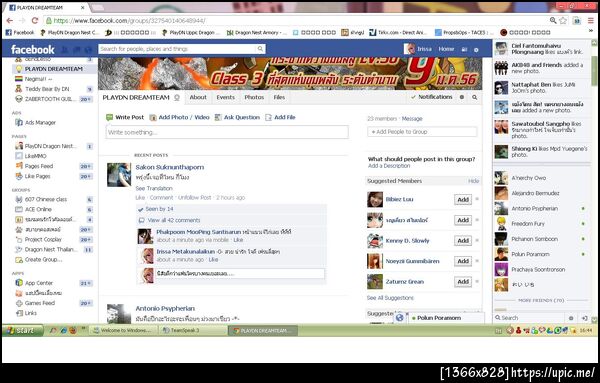Viewport: 600px width, 383px height.
Task: Click Message link next to members count
Action: pyautogui.click(x=412, y=119)
